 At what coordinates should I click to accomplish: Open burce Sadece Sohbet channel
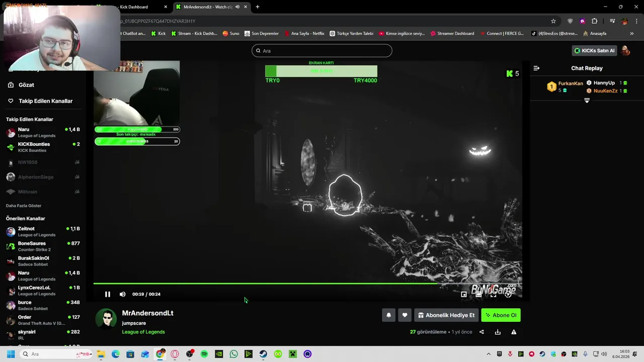[x=43, y=305]
